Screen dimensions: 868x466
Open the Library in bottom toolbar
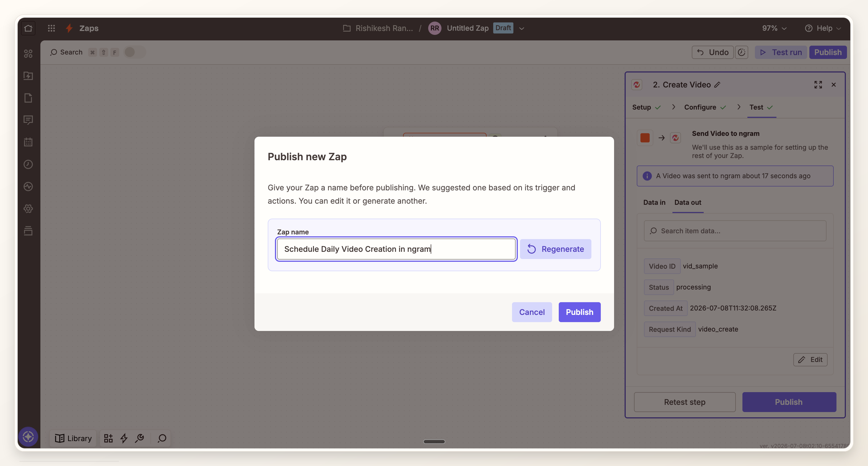[73, 438]
